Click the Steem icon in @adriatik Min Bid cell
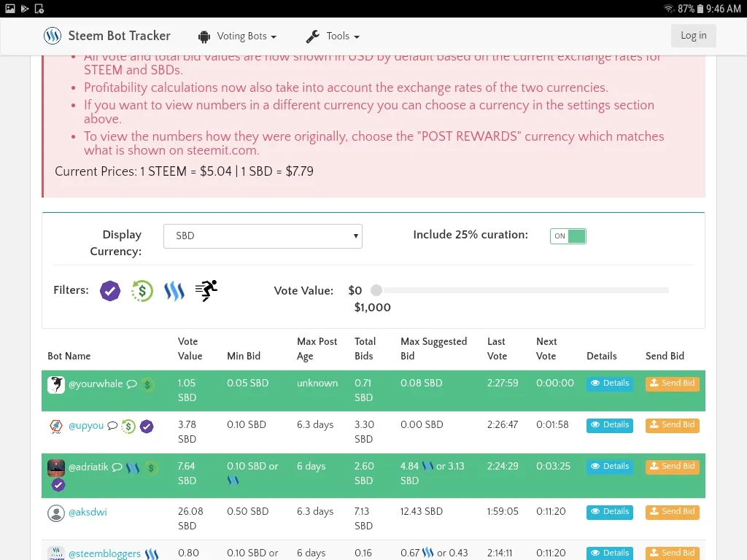Image resolution: width=747 pixels, height=560 pixels. [233, 481]
